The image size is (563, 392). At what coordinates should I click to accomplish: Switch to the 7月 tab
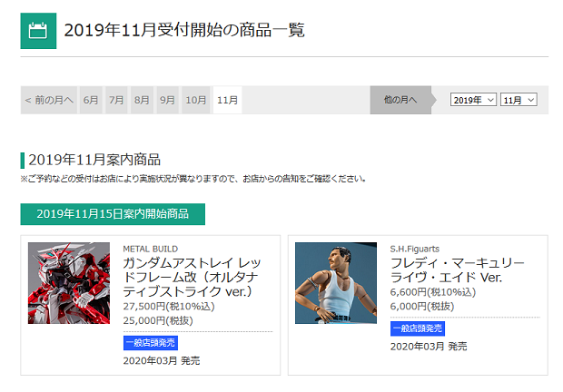click(116, 100)
